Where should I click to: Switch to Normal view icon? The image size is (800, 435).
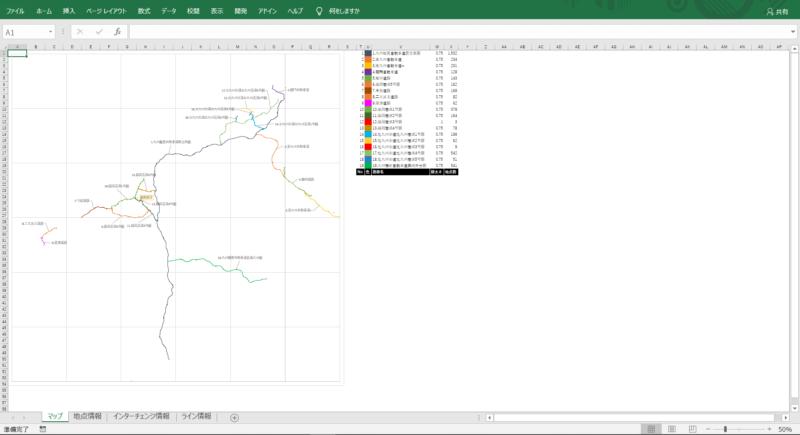[651, 429]
